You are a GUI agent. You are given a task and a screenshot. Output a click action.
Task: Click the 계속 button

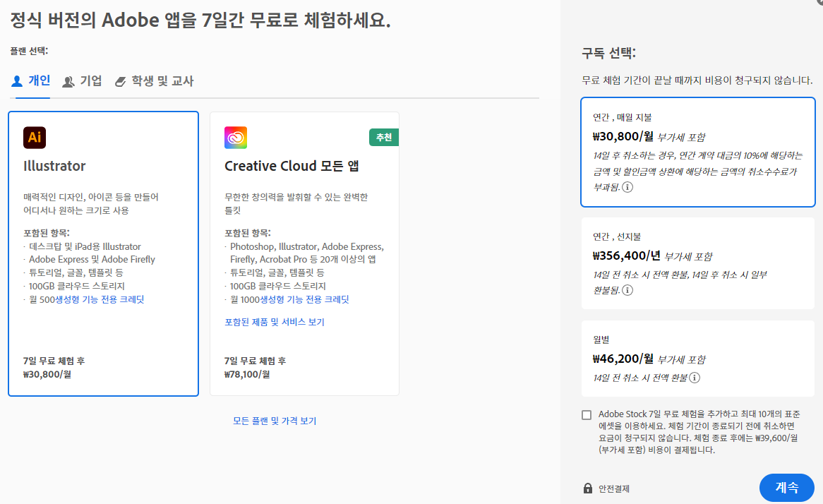click(x=786, y=487)
